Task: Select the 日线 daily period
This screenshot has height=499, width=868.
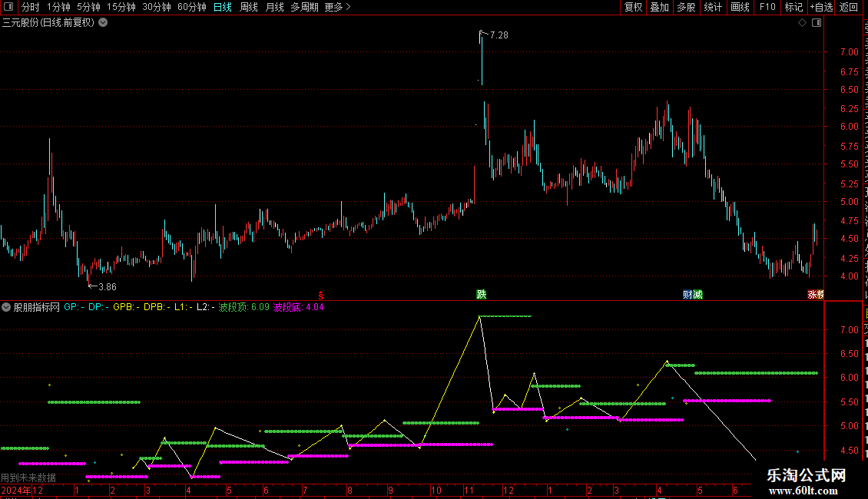Action: click(223, 7)
